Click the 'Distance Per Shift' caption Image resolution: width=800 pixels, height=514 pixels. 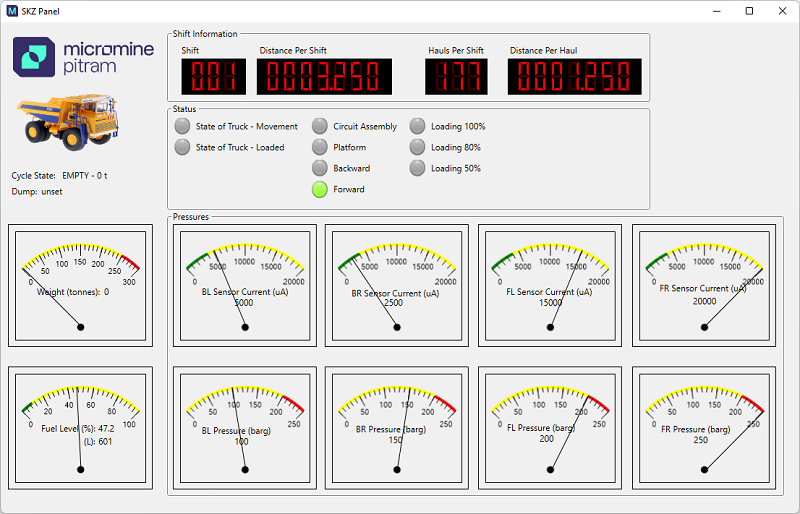coord(293,51)
